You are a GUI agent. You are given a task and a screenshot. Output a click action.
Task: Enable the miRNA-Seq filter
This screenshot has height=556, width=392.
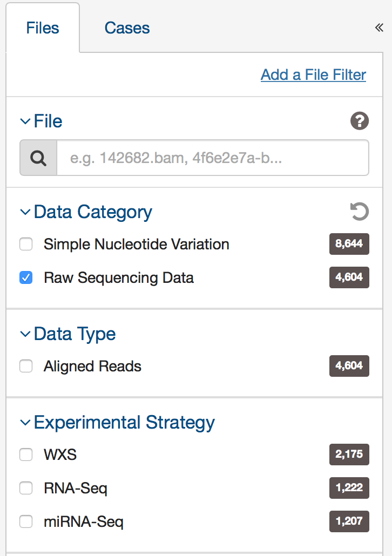click(x=26, y=521)
